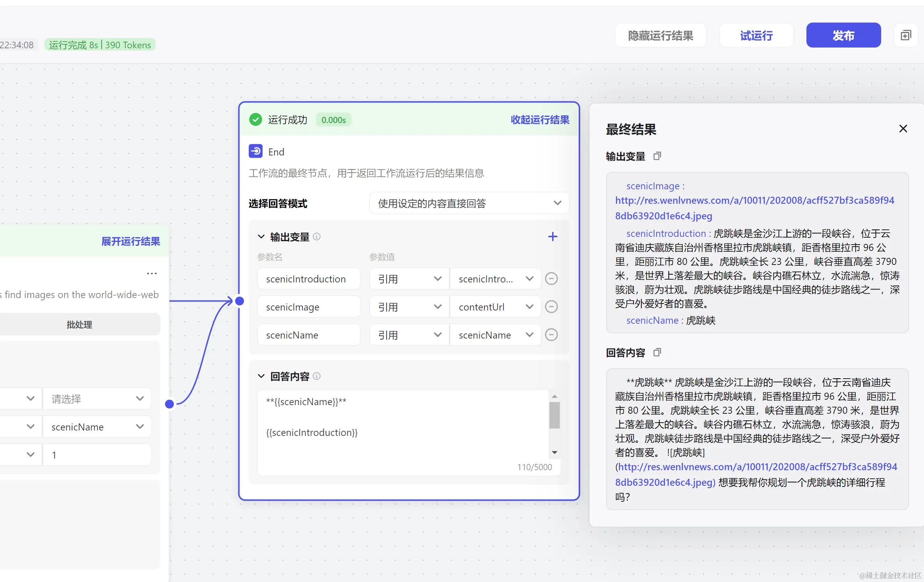Click 展开运行结果 on the left node
Screen dimensions: 924x582
click(130, 241)
